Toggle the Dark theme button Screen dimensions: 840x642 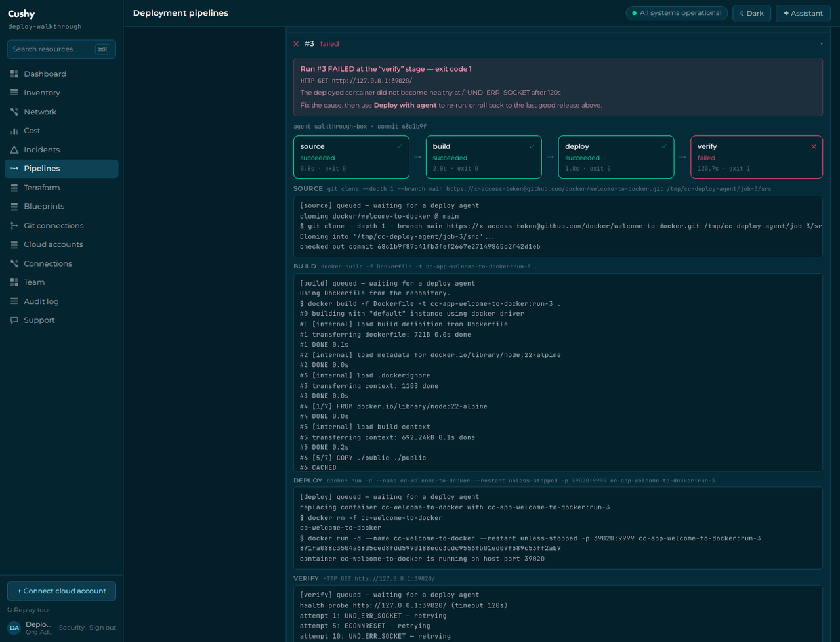pyautogui.click(x=751, y=13)
